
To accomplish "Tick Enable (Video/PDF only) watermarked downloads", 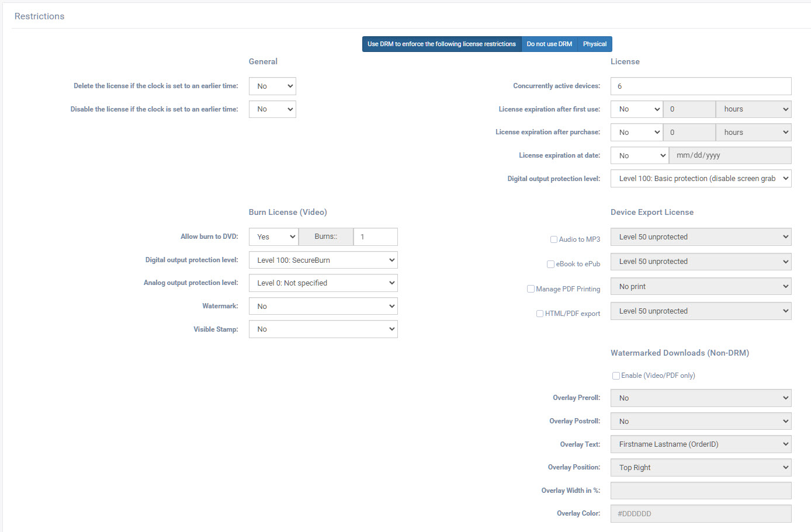I will (x=616, y=376).
